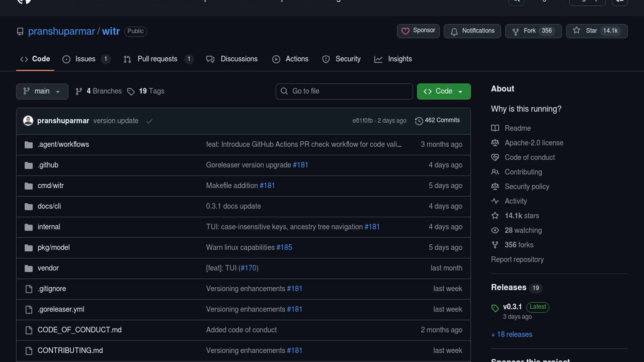Click the Fork icon button
Viewport: 644px width, 362px height.
click(x=516, y=32)
